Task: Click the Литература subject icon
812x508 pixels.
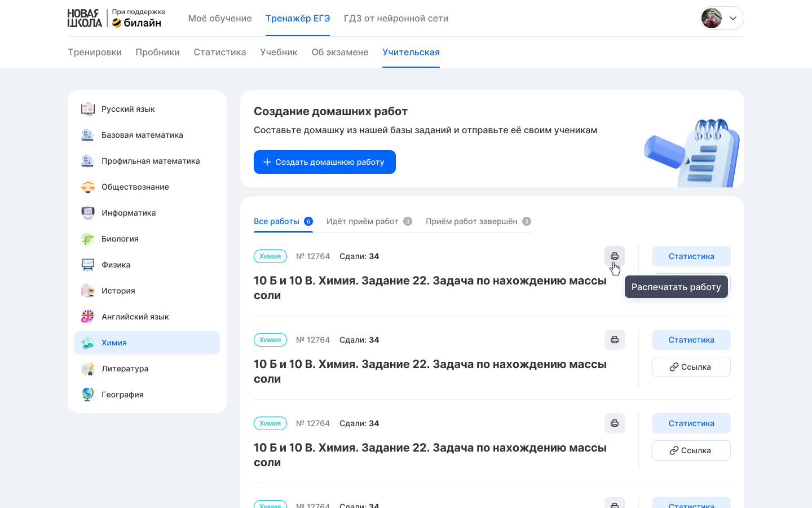Action: [x=87, y=369]
